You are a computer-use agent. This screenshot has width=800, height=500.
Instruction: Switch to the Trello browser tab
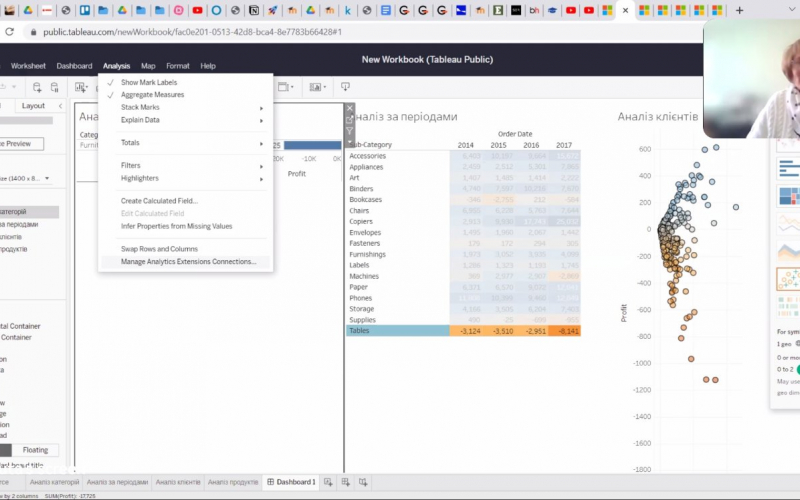[x=85, y=10]
